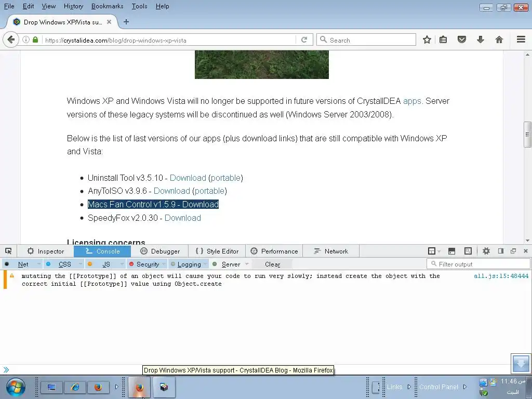Switch to the Style Editor tab
The image size is (532, 399).
click(x=217, y=251)
